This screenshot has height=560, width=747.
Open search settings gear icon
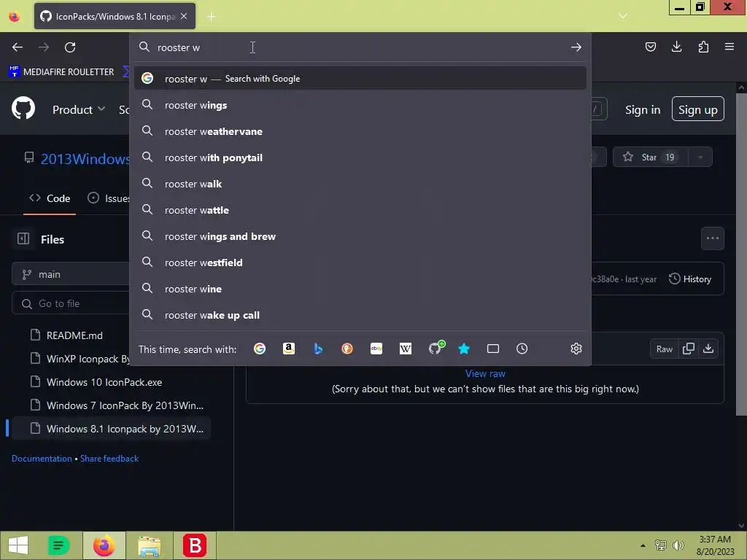coord(576,349)
